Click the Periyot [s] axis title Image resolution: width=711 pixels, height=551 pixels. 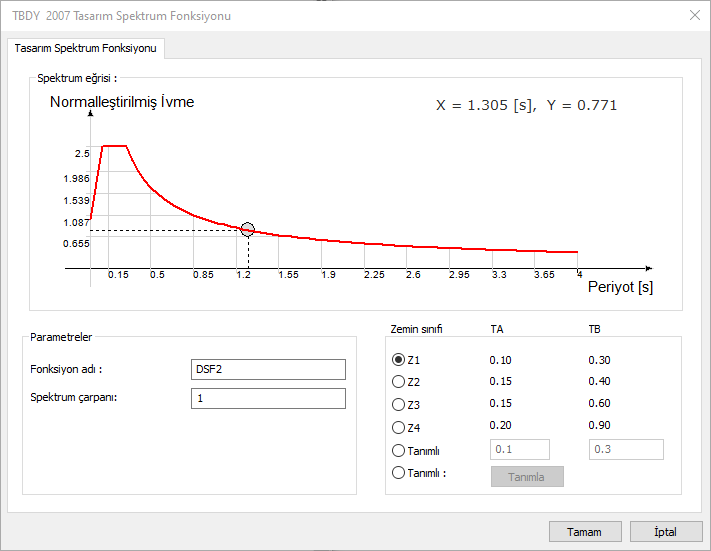[620, 287]
